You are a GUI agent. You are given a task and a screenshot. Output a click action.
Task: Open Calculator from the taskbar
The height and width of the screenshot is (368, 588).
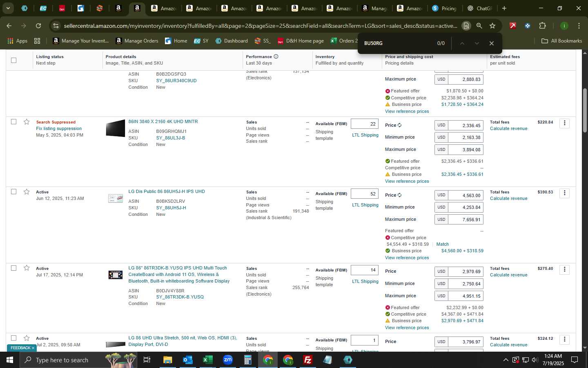247,360
